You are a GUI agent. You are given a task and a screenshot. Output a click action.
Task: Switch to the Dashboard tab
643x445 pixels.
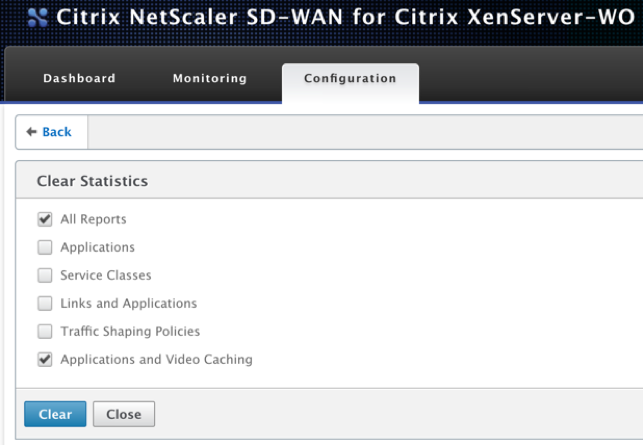coord(79,78)
